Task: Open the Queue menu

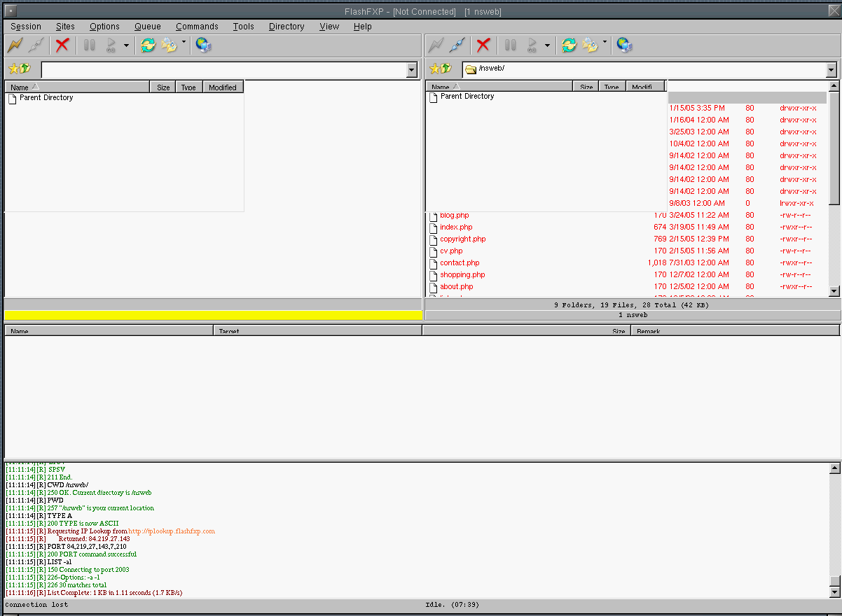Action: point(148,27)
